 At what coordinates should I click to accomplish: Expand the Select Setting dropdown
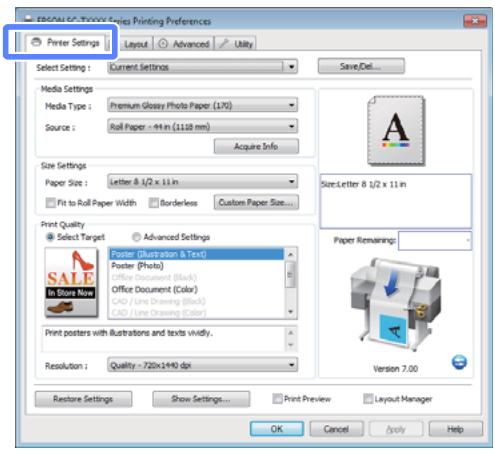coord(202,67)
